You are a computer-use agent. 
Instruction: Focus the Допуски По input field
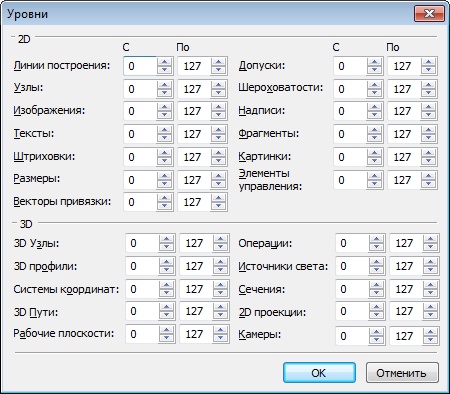click(x=404, y=66)
